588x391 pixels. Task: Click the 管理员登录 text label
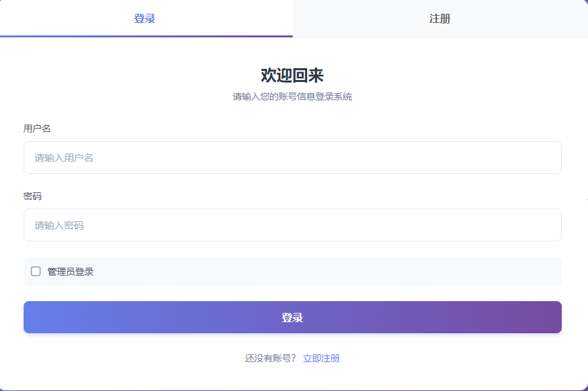point(69,271)
